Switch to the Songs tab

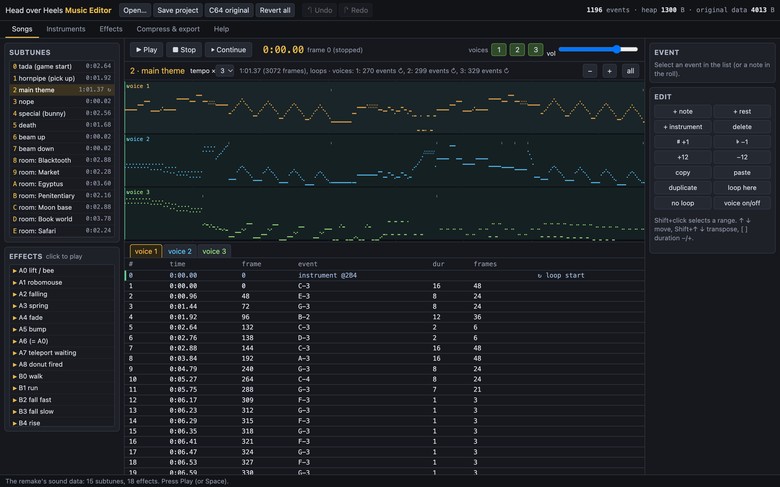click(22, 29)
